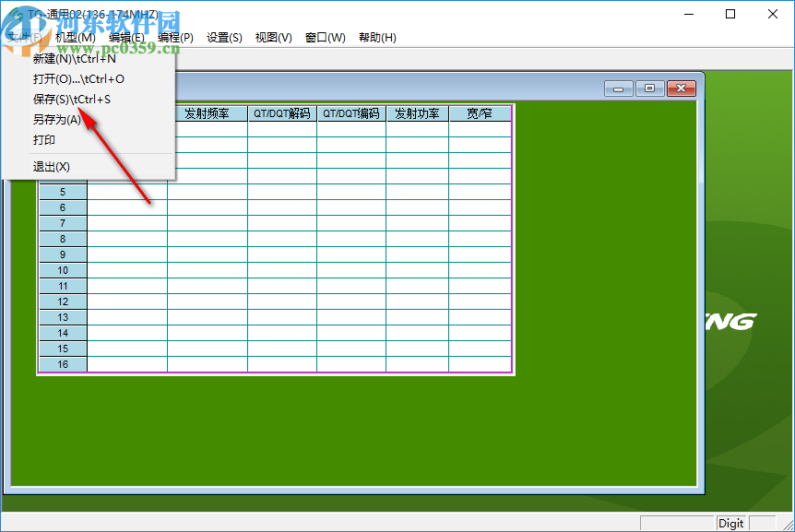795x532 pixels.
Task: Click the QT/DQT解码 column header
Action: pos(282,113)
